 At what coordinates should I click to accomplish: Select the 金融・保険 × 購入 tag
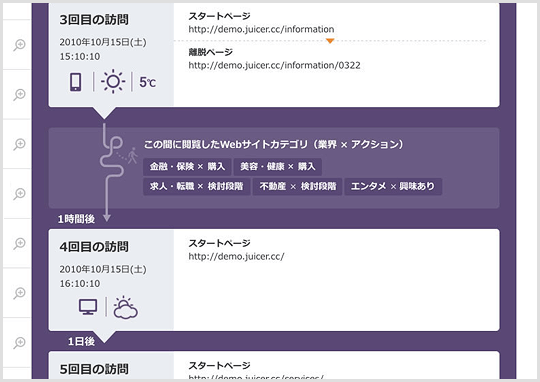point(187,167)
